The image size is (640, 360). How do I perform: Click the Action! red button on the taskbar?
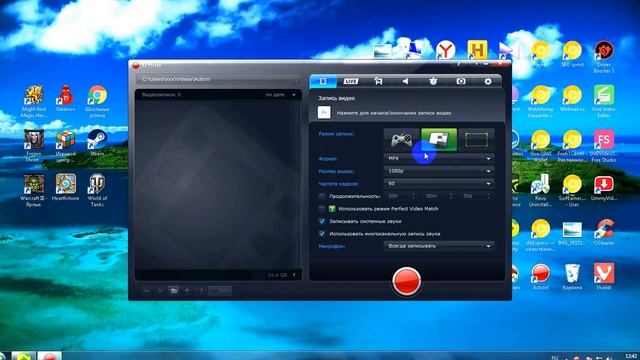(49, 356)
